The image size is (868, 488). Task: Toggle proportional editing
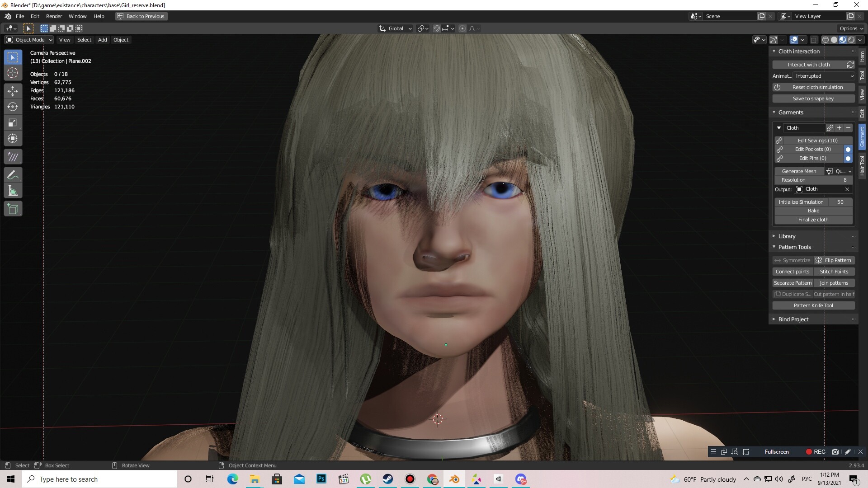point(462,28)
